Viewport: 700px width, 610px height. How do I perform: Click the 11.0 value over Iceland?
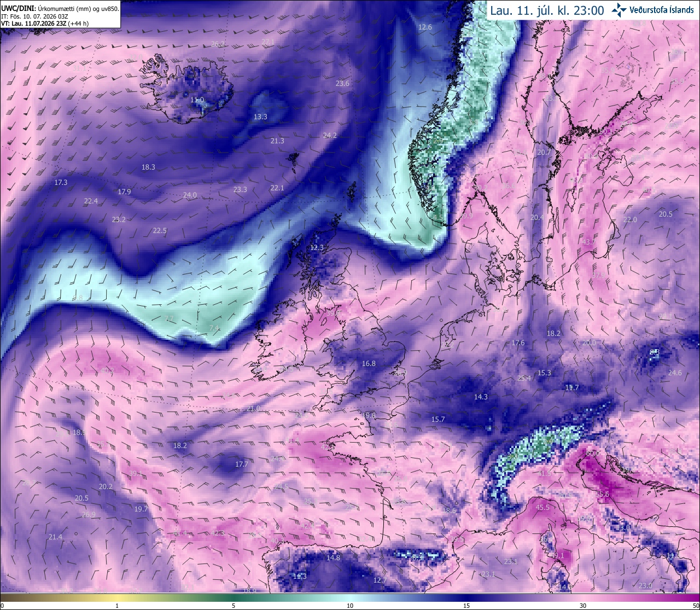197,100
